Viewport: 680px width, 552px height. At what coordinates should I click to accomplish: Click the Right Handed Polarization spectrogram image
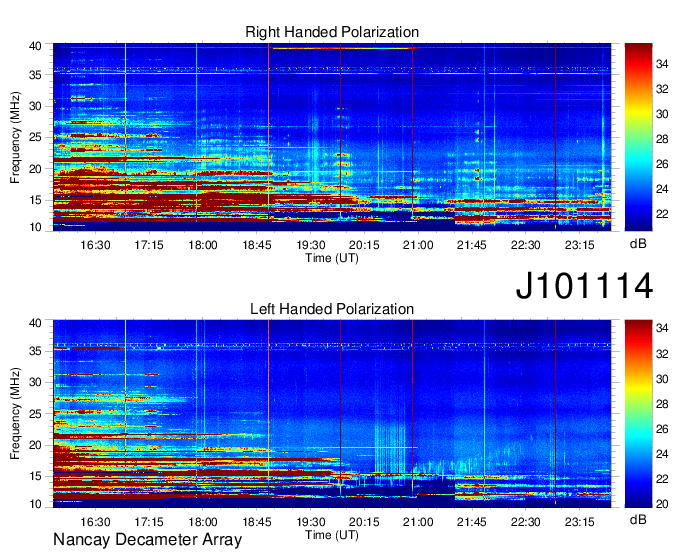(x=332, y=137)
